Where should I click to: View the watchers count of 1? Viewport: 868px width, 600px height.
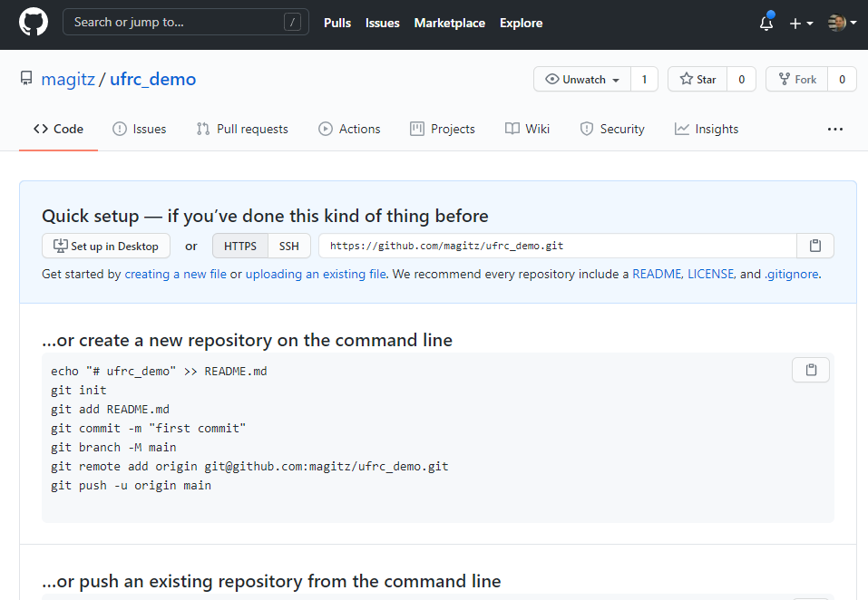pos(644,79)
